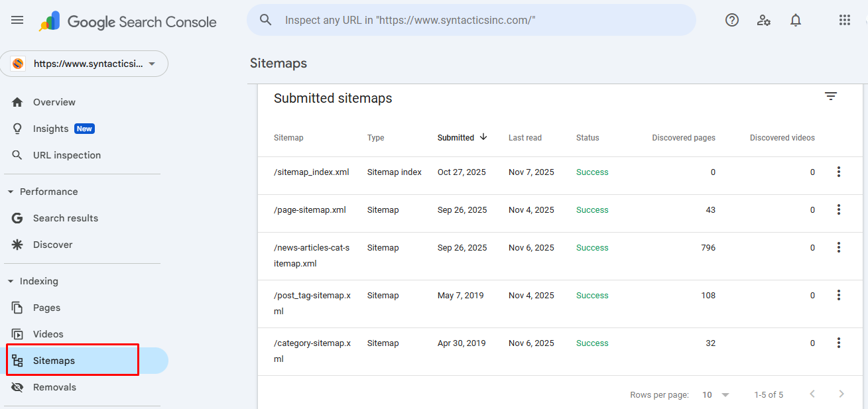Click the Removals crossed-eye icon
The width and height of the screenshot is (868, 409).
pos(17,387)
